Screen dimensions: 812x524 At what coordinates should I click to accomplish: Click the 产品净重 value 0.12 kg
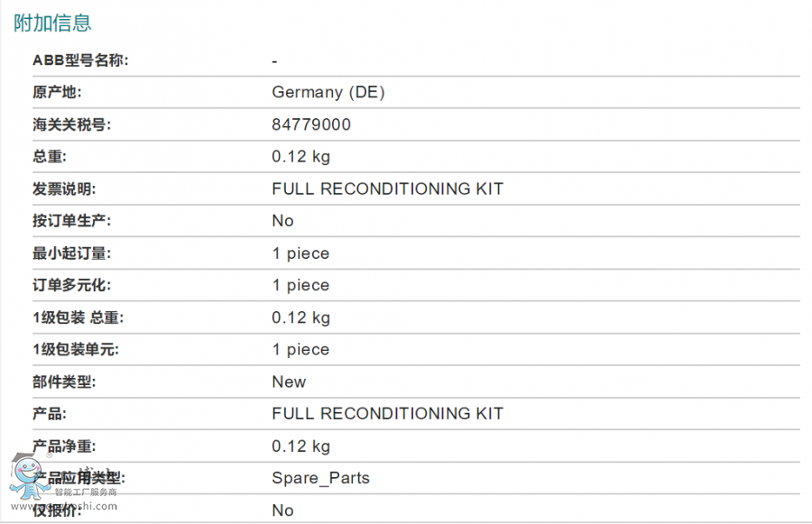pos(301,446)
